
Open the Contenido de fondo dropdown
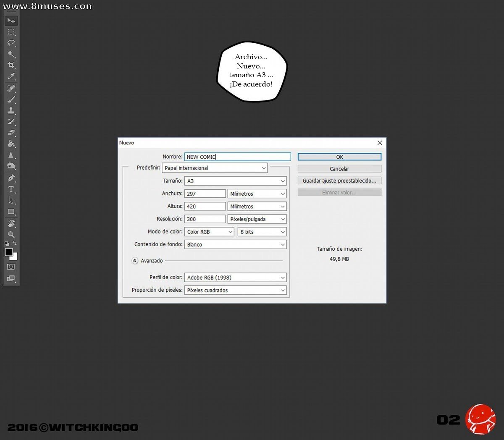236,244
